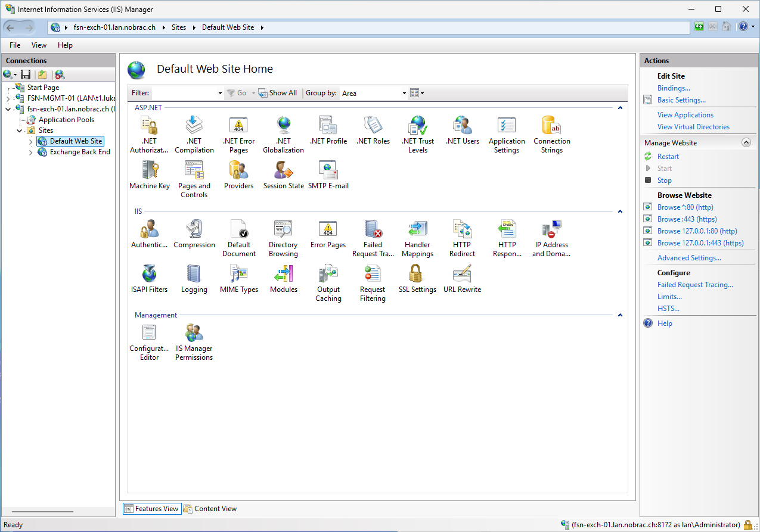Open Advanced Settings... link
Image resolution: width=760 pixels, height=532 pixels.
(x=689, y=258)
